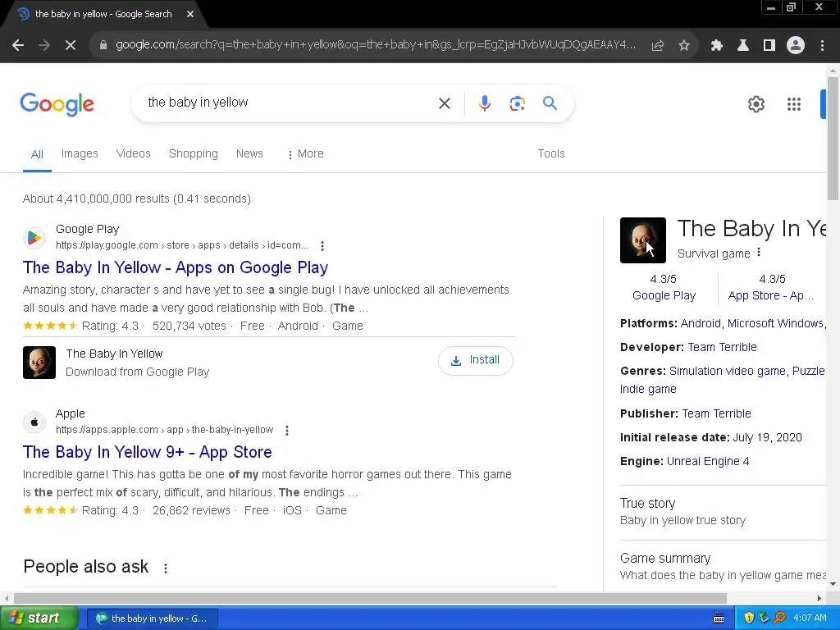The image size is (840, 630).
Task: Open options for Google Play result
Action: pyautogui.click(x=322, y=246)
